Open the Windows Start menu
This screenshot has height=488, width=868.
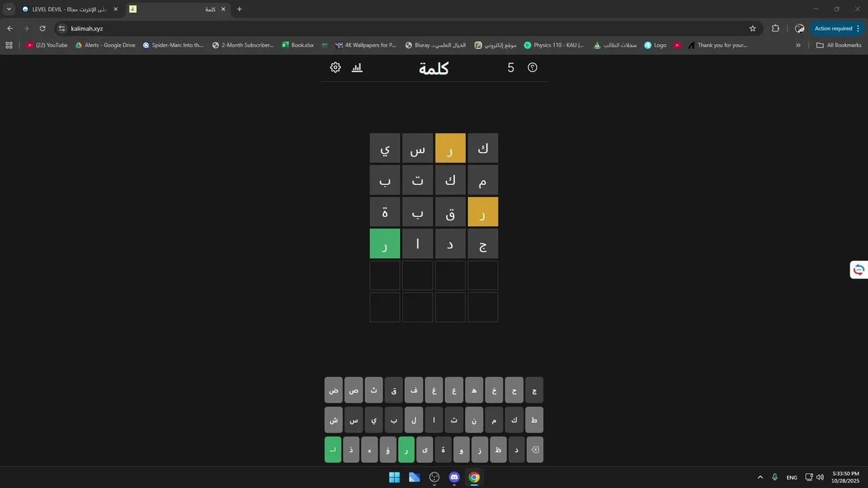tap(394, 477)
